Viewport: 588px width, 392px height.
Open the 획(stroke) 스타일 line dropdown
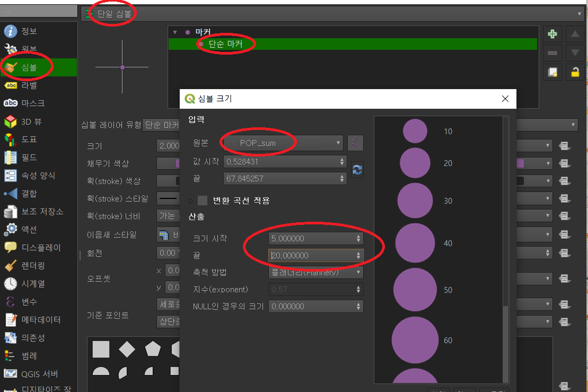tap(168, 198)
